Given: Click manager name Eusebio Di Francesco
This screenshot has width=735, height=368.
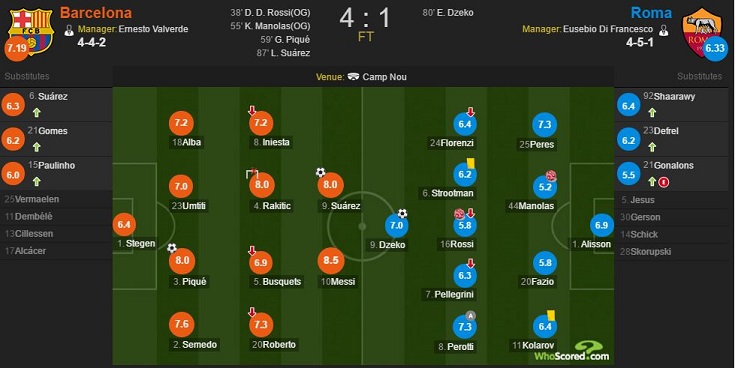Looking at the screenshot, I should pos(608,29).
